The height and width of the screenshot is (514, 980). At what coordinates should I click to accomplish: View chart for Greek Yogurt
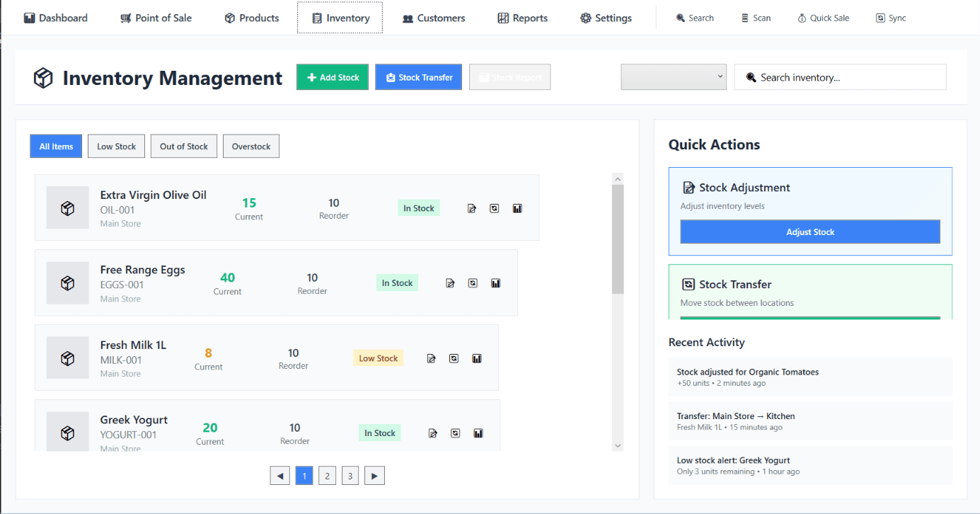coord(478,433)
